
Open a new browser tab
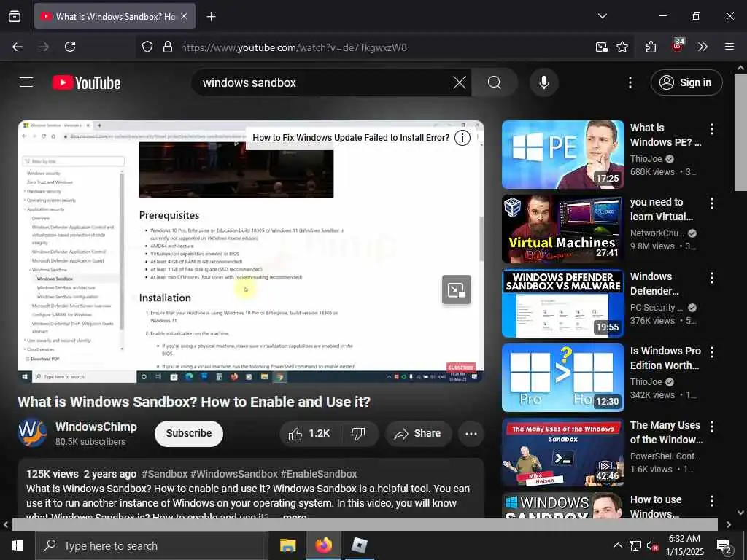pos(211,17)
